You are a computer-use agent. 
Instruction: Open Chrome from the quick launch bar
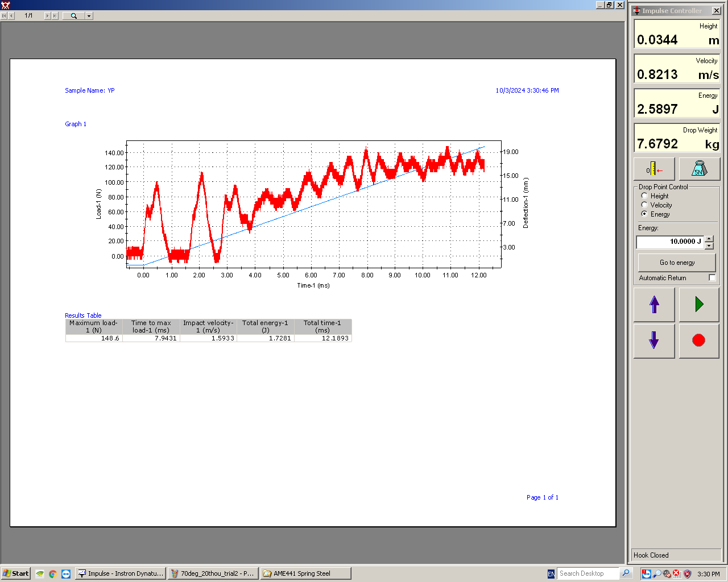click(x=52, y=574)
